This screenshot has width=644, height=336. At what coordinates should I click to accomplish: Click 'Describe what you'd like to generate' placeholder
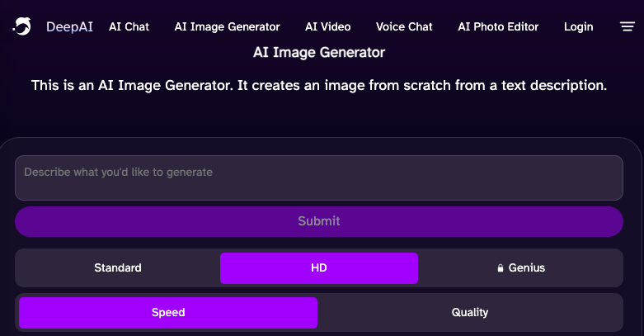pos(118,173)
